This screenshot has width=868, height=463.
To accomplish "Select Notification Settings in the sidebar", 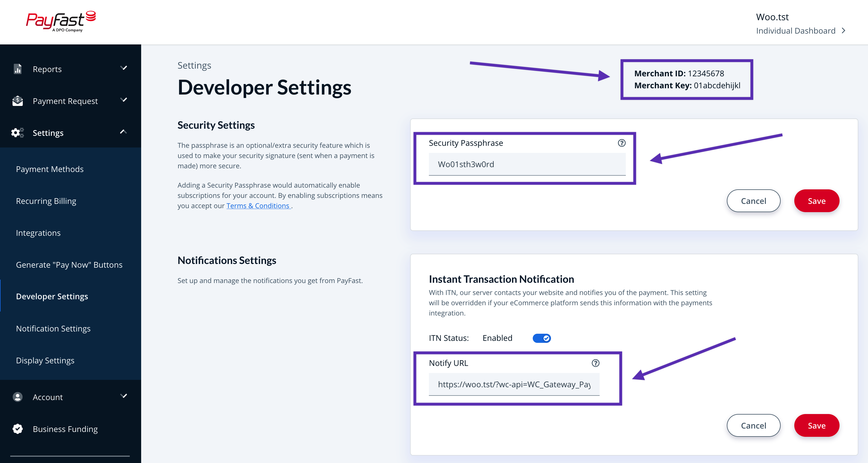I will pyautogui.click(x=53, y=328).
